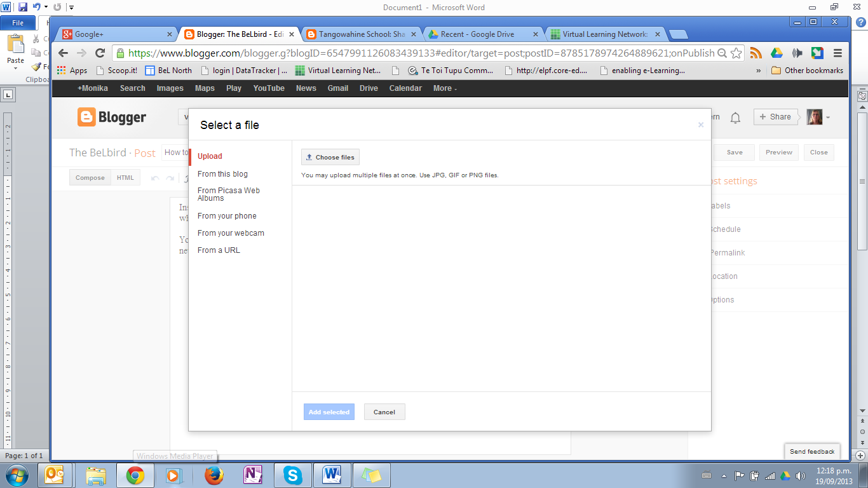Open Calendar in the Google bar
Viewport: 868px width, 488px height.
point(405,88)
